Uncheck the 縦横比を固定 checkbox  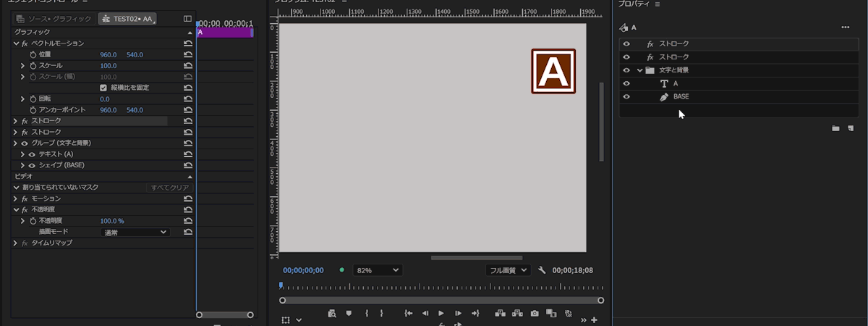click(x=103, y=88)
